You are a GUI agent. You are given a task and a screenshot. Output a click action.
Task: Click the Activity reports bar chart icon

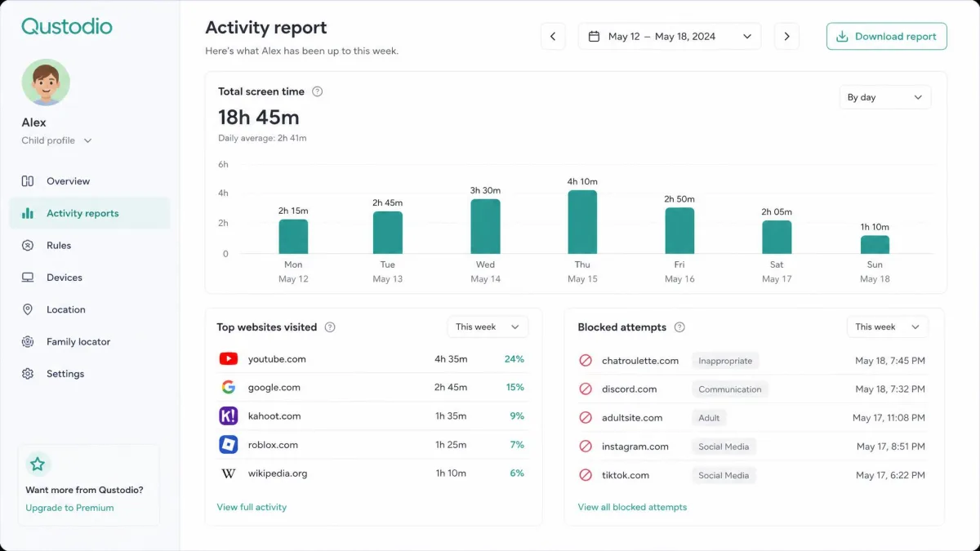(x=28, y=213)
